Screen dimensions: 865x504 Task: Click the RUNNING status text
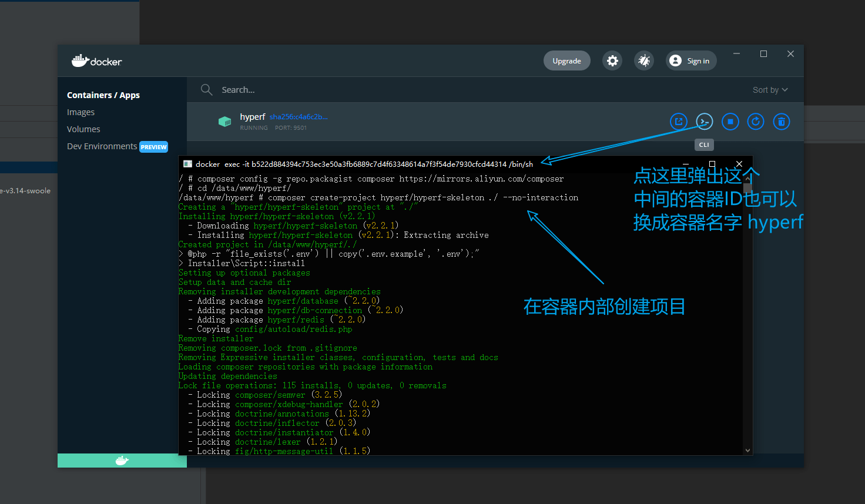point(253,127)
